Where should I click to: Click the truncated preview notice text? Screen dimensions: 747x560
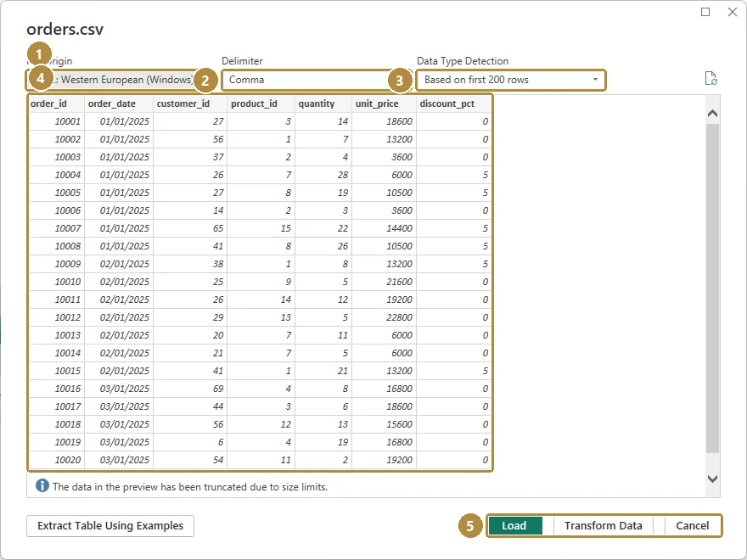[190, 487]
